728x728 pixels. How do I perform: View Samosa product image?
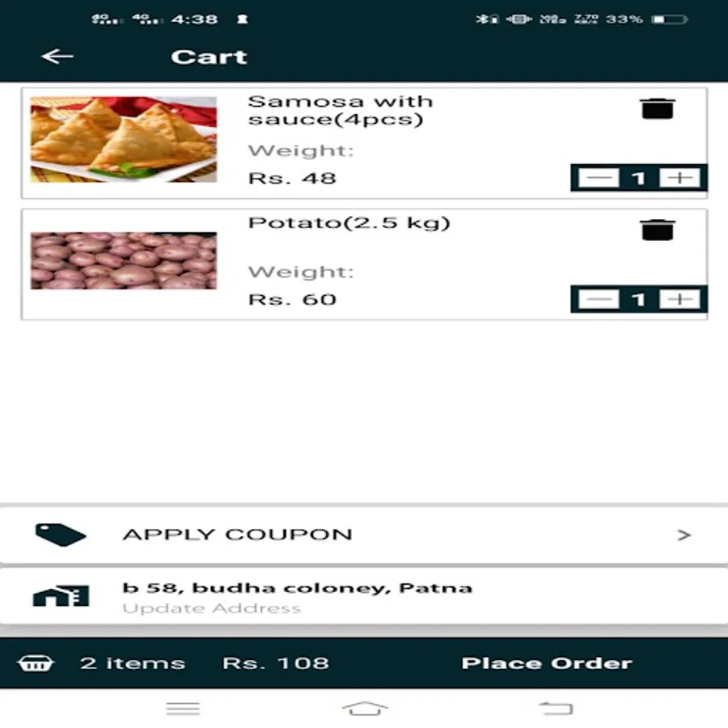click(124, 139)
